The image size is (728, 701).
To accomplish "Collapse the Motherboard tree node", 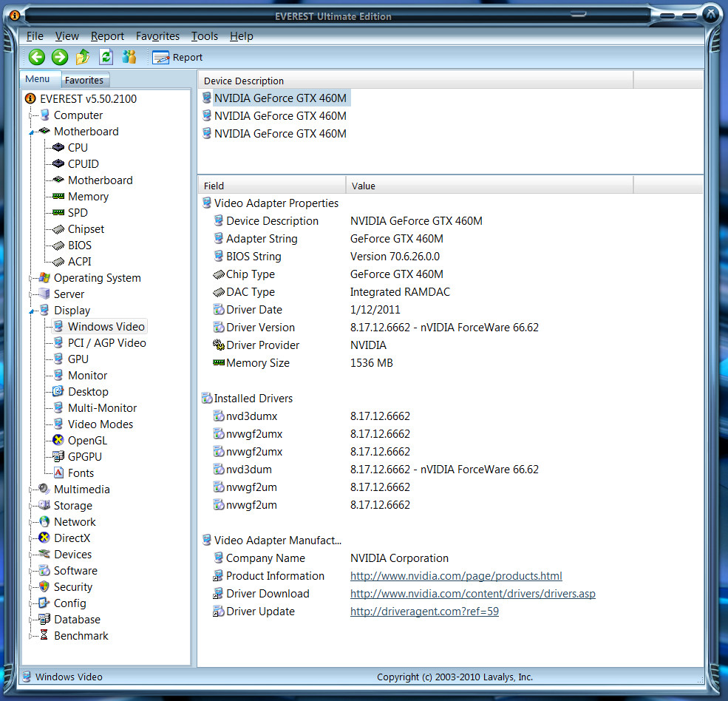I will click(32, 132).
